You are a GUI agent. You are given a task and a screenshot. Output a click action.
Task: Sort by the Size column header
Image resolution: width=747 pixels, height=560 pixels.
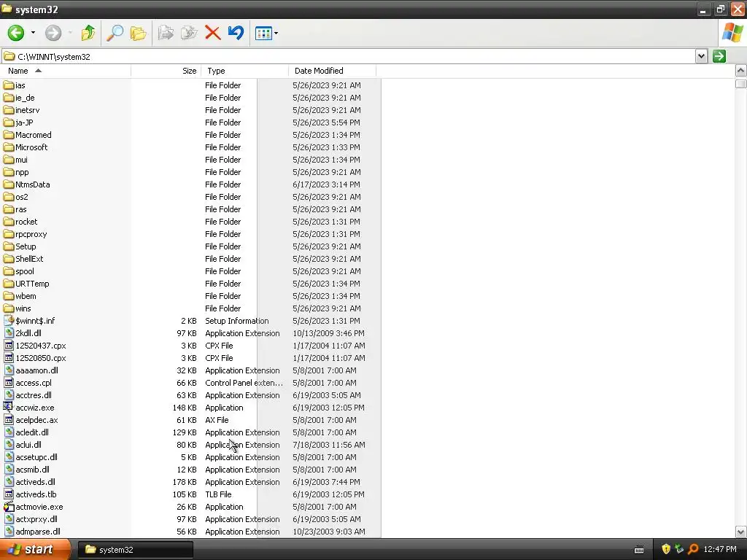click(166, 71)
